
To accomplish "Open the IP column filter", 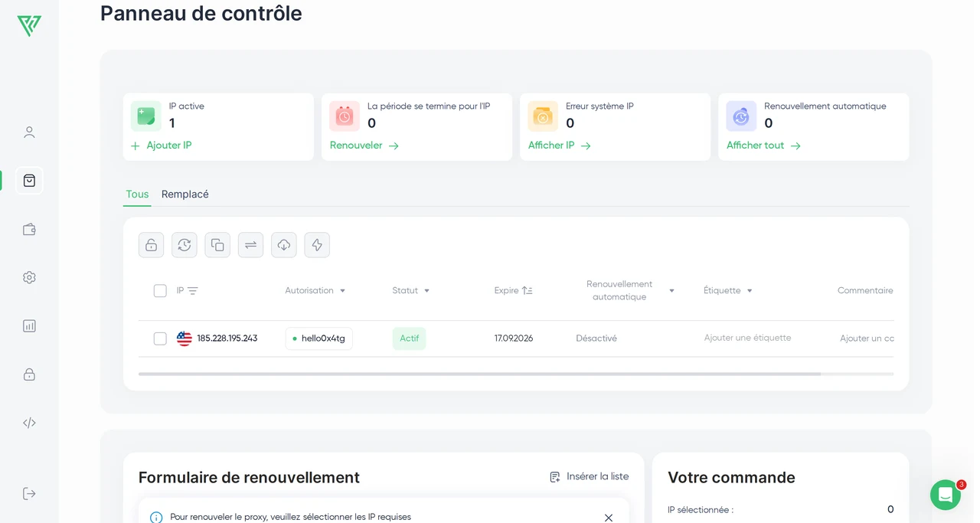I will point(193,291).
